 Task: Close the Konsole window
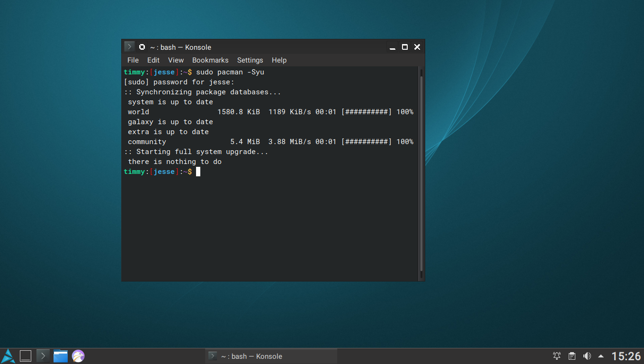[417, 47]
